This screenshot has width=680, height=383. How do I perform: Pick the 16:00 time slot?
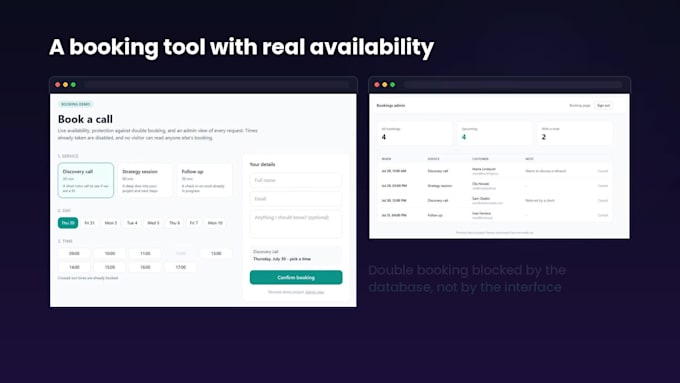coord(145,267)
